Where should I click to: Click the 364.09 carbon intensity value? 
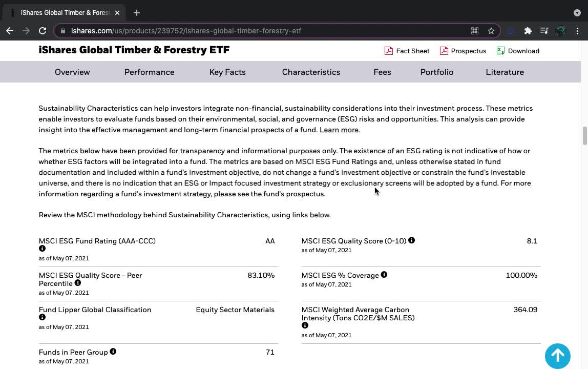click(526, 310)
